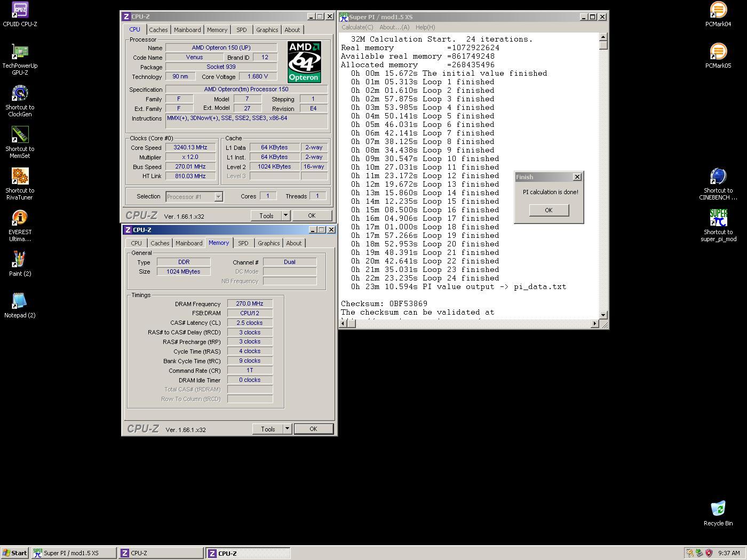Image resolution: width=747 pixels, height=560 pixels.
Task: Click Tools button in Memory CPU-Z window
Action: pos(268,429)
